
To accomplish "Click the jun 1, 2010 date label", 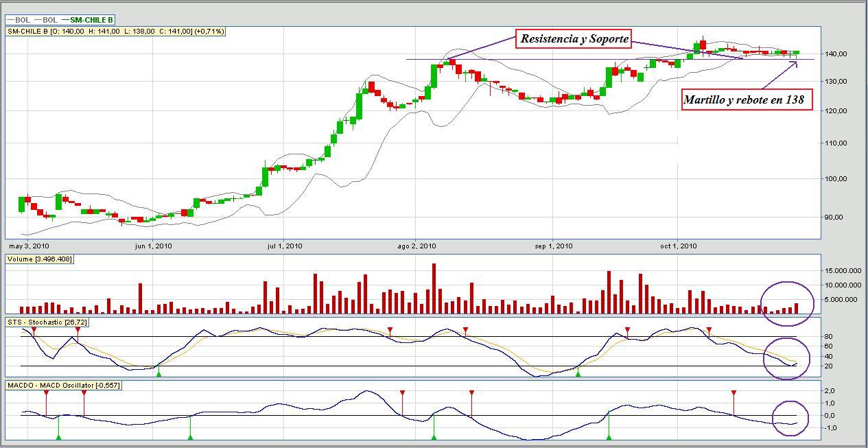I will (153, 246).
